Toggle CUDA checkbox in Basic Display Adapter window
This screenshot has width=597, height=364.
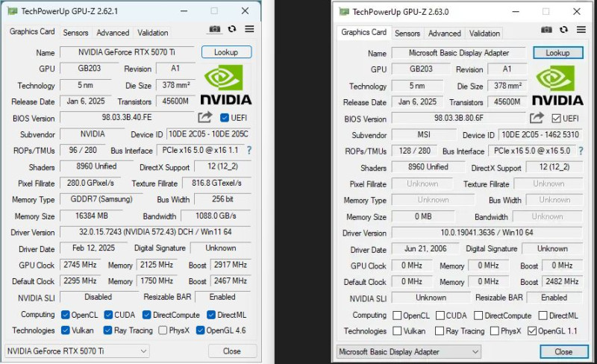440,316
